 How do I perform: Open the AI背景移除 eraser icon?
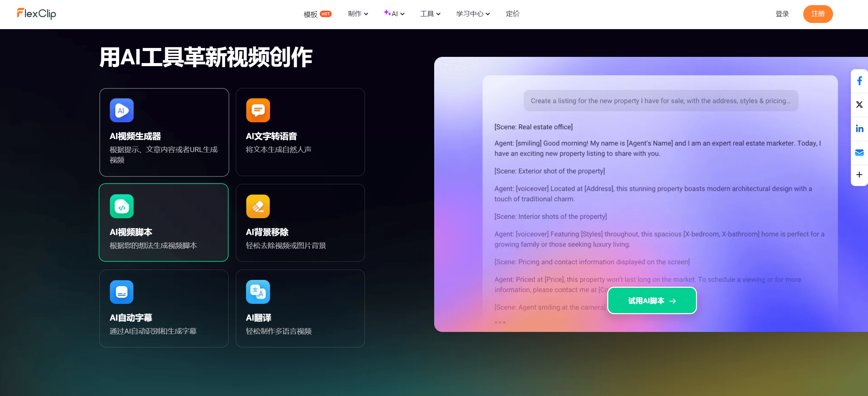pos(258,206)
